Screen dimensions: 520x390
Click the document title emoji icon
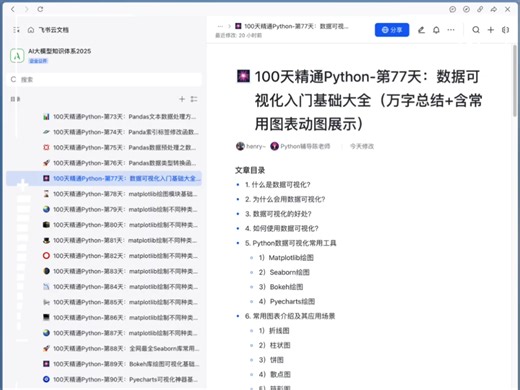point(243,76)
